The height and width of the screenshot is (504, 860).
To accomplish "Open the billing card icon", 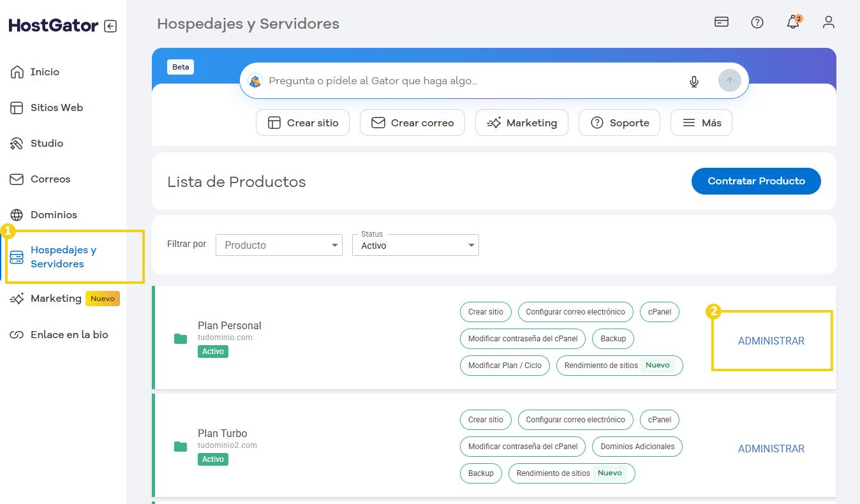I will (722, 22).
